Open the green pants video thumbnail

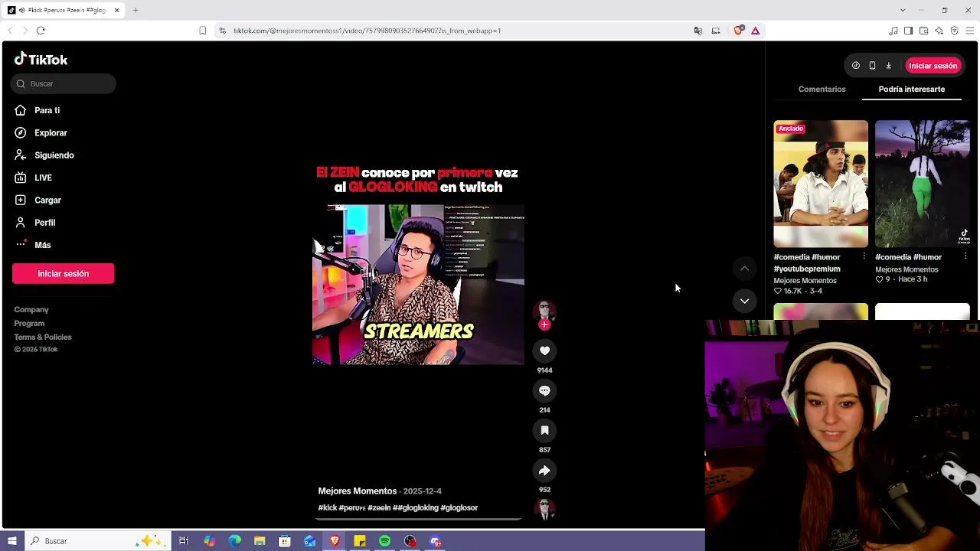click(923, 184)
